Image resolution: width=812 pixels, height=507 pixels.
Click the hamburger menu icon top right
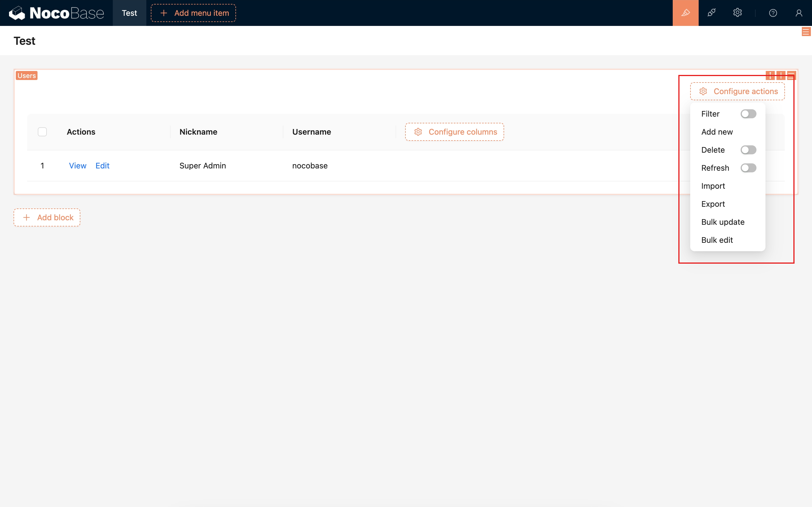pos(806,32)
